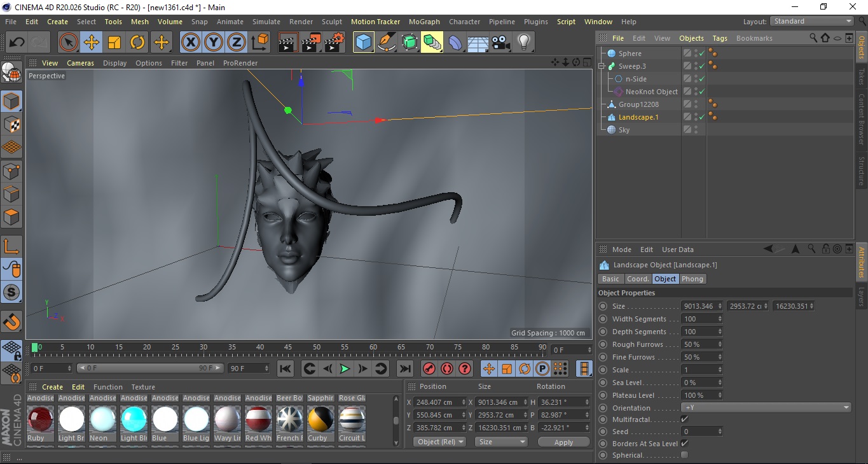Toggle Sky visibility dots
This screenshot has height=464, width=868.
pos(696,129)
